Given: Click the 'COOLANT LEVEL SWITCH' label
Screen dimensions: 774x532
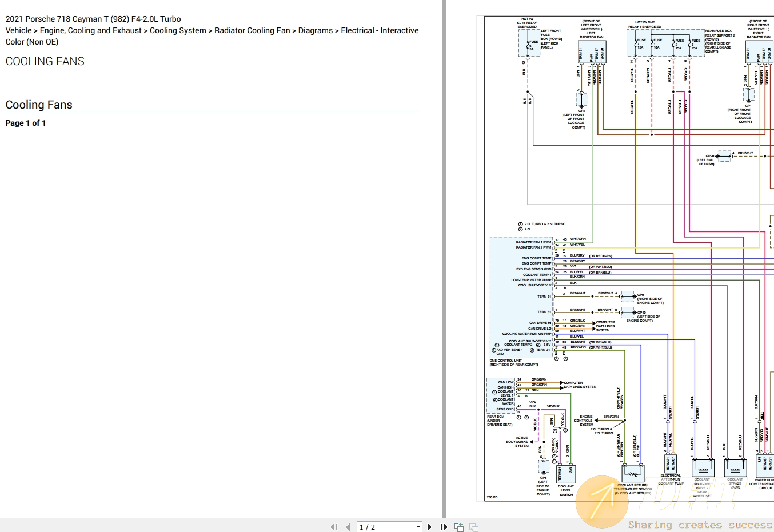Looking at the screenshot, I should (x=566, y=490).
